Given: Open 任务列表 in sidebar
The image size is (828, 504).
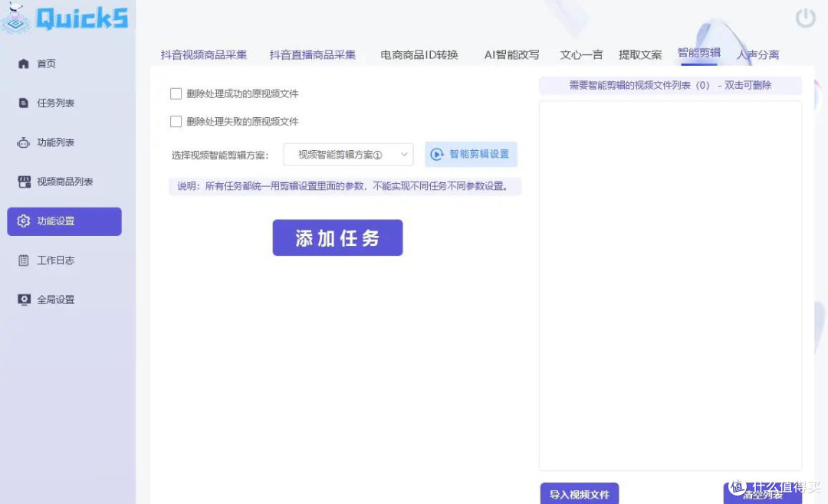Looking at the screenshot, I should [64, 103].
